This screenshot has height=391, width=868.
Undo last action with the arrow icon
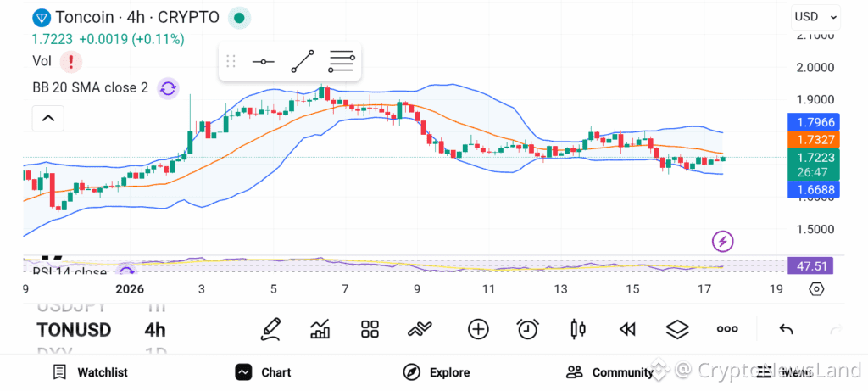[x=786, y=330]
